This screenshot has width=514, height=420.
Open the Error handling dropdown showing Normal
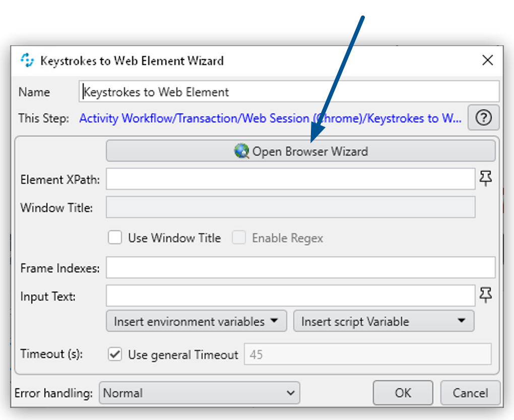click(x=199, y=393)
